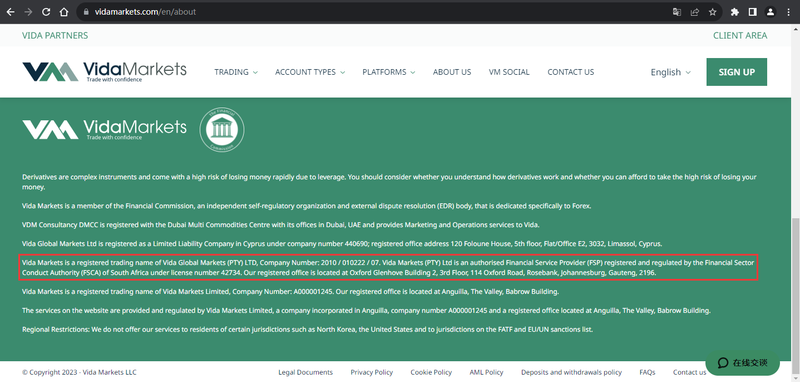Open the online chat bubble
Image resolution: width=800 pixels, height=382 pixels.
click(x=742, y=363)
